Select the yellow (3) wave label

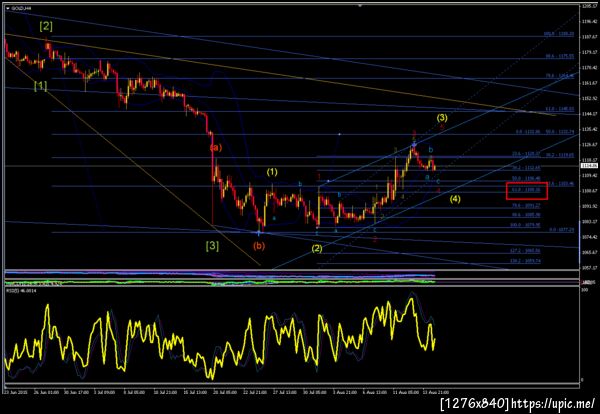pos(442,117)
